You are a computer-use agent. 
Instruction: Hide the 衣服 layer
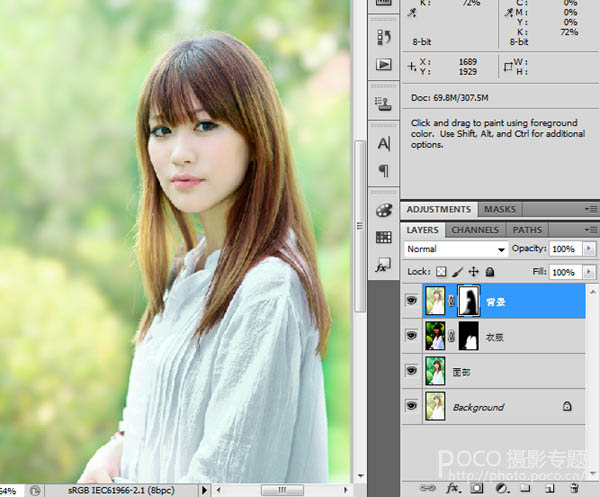tap(411, 336)
